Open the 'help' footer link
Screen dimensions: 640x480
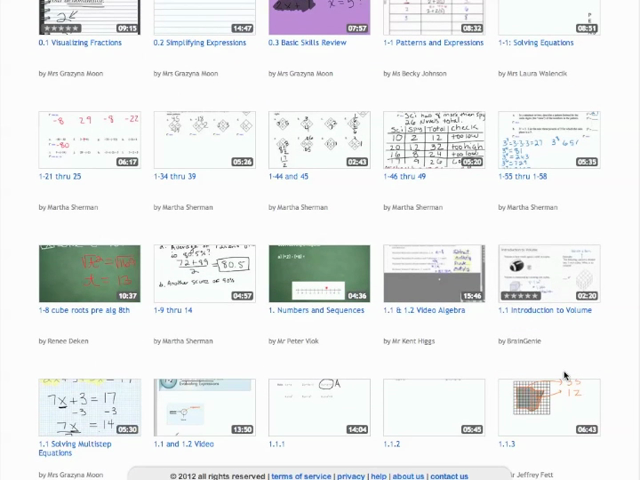point(378,476)
